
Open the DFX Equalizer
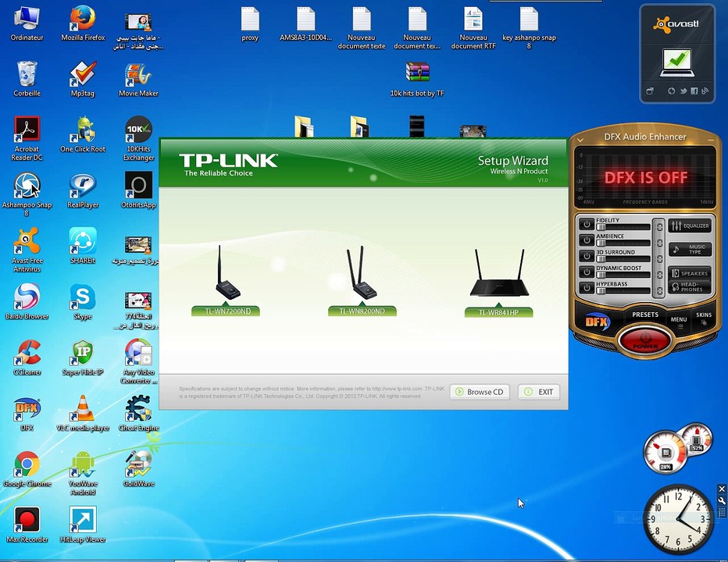690,226
